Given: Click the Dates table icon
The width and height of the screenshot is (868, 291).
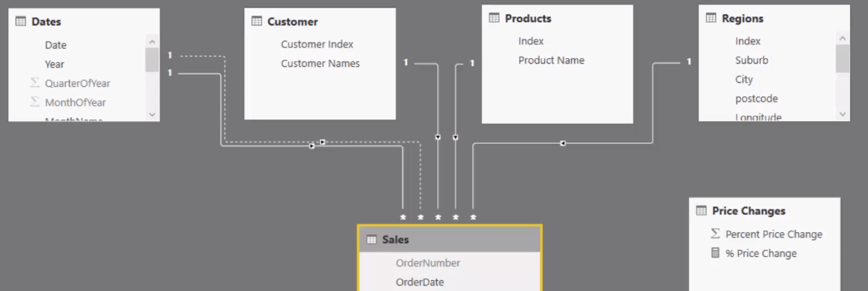Looking at the screenshot, I should tap(20, 22).
